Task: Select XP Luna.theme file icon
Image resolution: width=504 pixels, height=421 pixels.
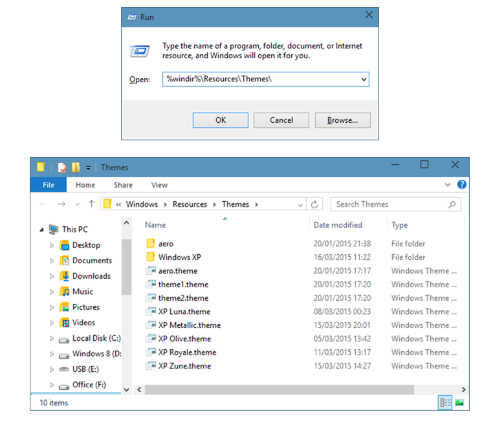Action: point(151,311)
